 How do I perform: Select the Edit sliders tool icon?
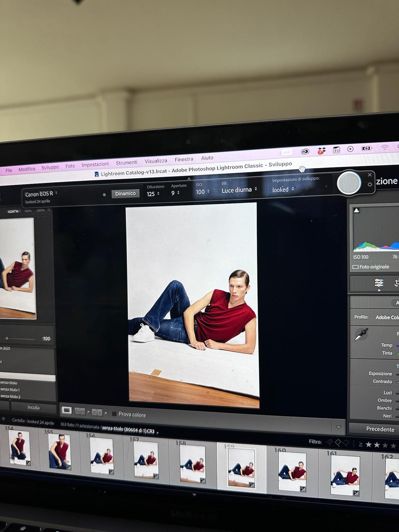pos(379,283)
